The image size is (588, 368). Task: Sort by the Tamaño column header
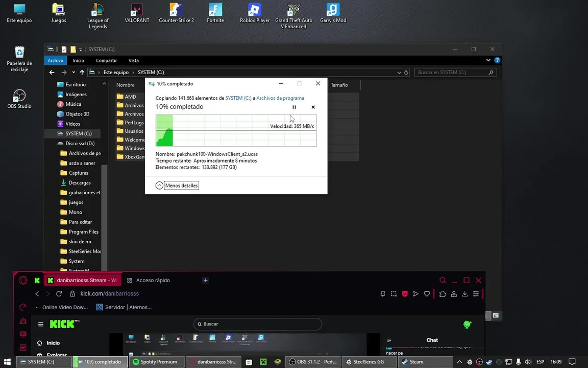pyautogui.click(x=339, y=85)
